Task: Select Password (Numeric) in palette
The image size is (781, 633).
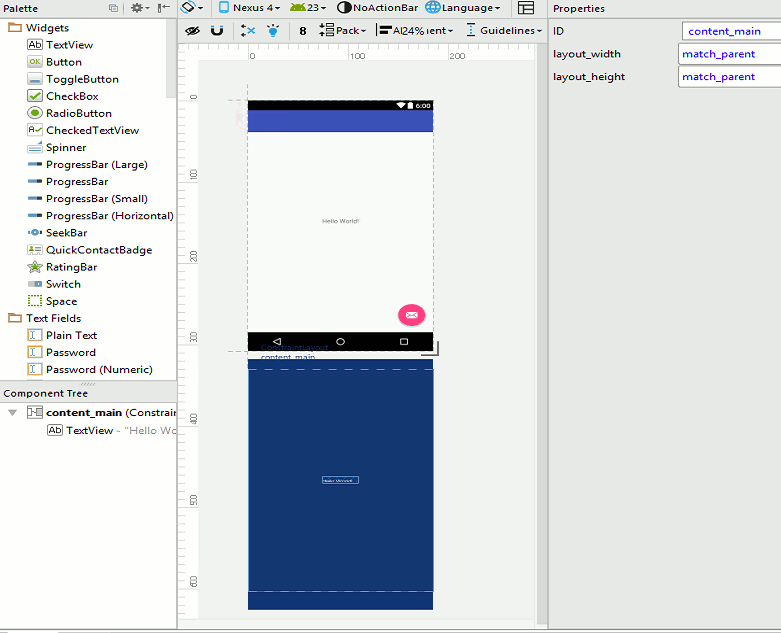Action: (x=90, y=370)
